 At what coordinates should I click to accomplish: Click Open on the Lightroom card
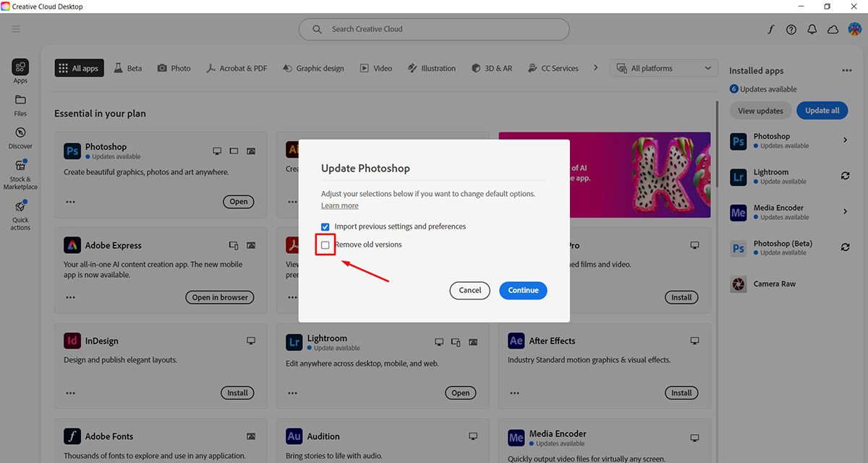tap(461, 393)
